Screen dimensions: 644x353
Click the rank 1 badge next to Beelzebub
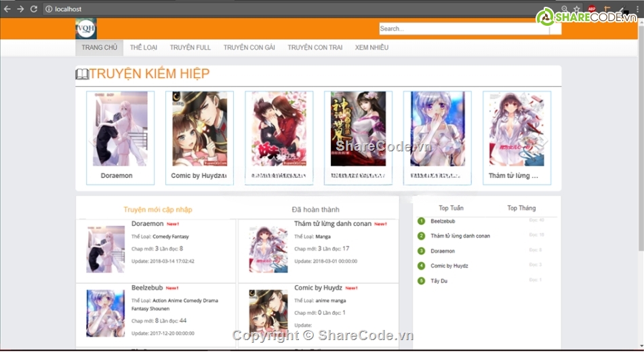click(421, 221)
